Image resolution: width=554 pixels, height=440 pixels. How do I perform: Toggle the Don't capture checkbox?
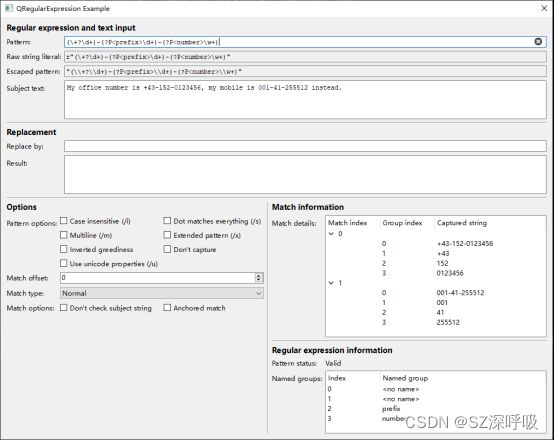(167, 249)
